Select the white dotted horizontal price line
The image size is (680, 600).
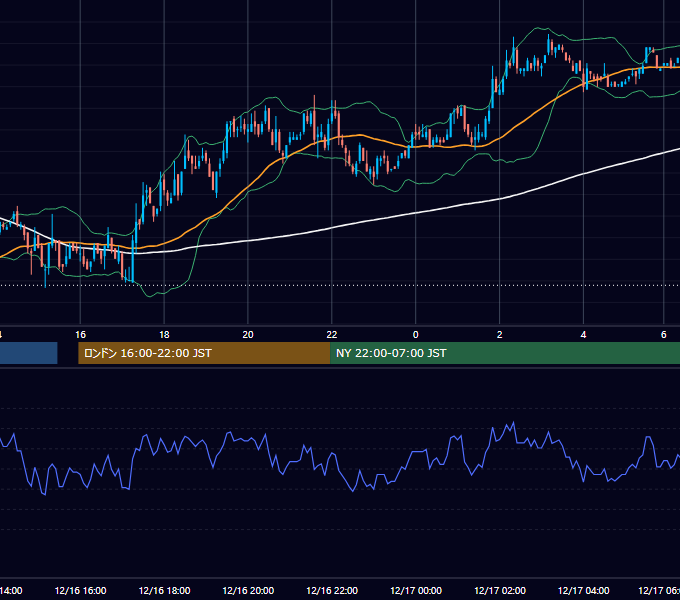coord(340,285)
